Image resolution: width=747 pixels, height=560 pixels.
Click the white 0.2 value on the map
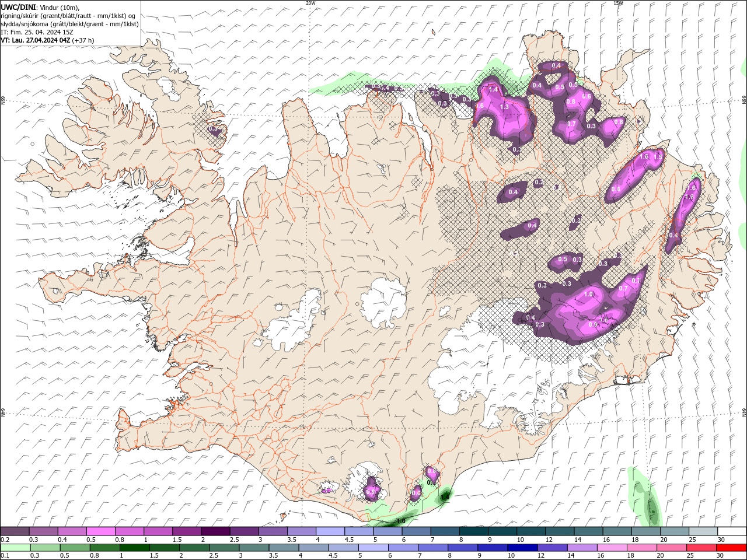pyautogui.click(x=539, y=183)
